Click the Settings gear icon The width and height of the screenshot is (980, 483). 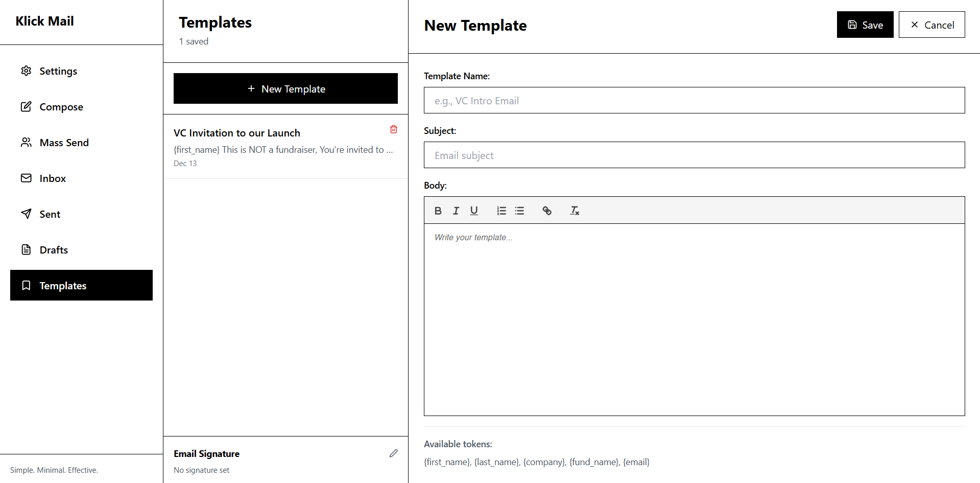coord(26,71)
